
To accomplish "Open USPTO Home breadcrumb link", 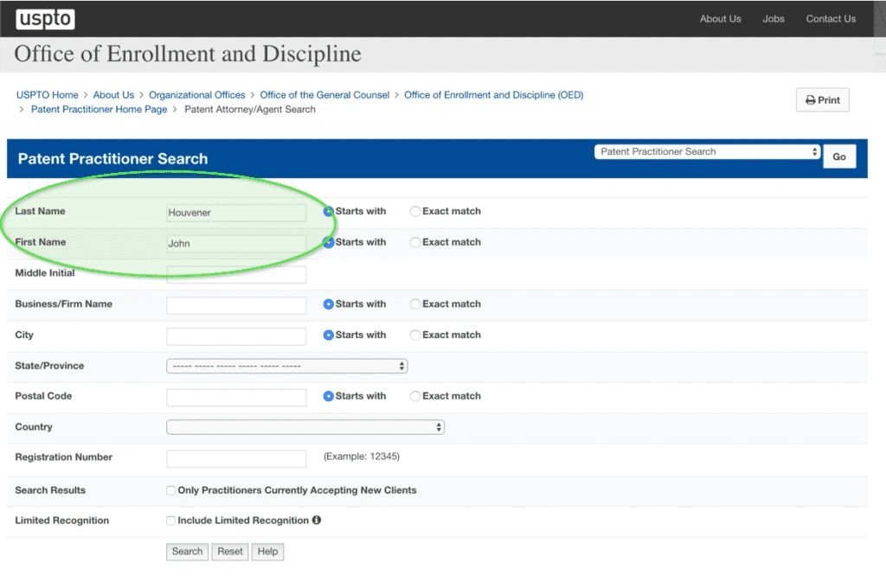I will point(48,95).
